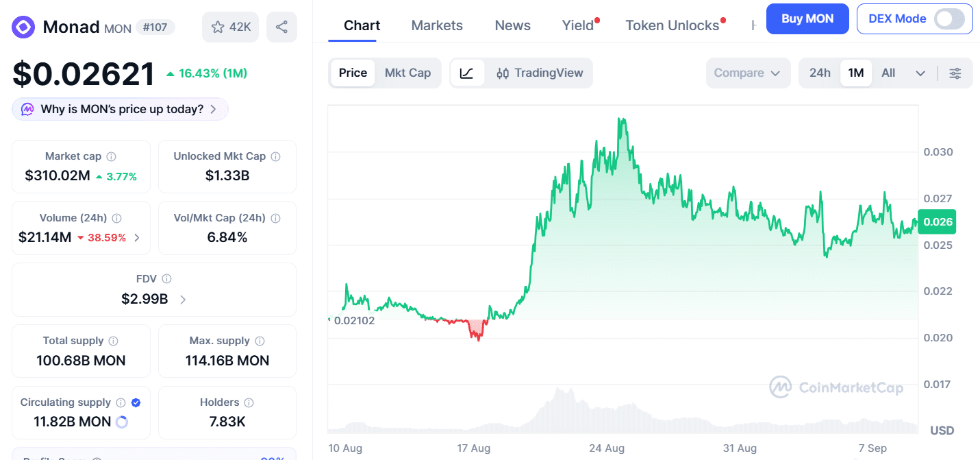This screenshot has height=460, width=980.
Task: Click the Total supply info icon
Action: tap(113, 341)
